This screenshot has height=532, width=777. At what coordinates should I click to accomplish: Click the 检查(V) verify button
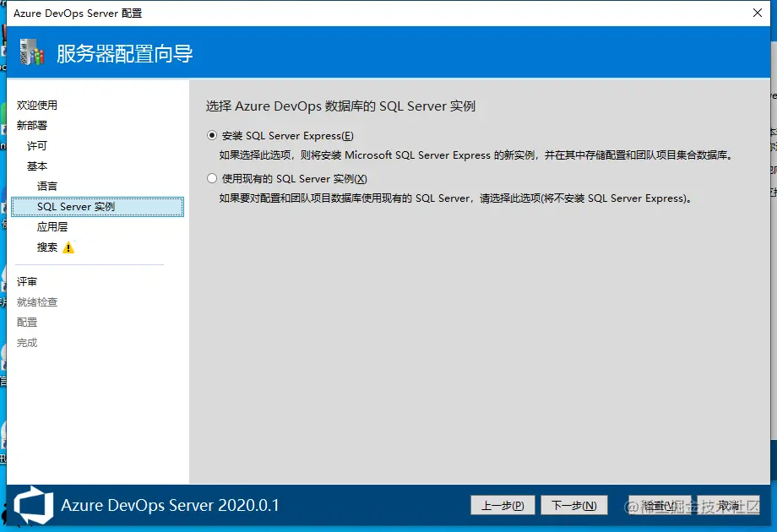pos(660,505)
